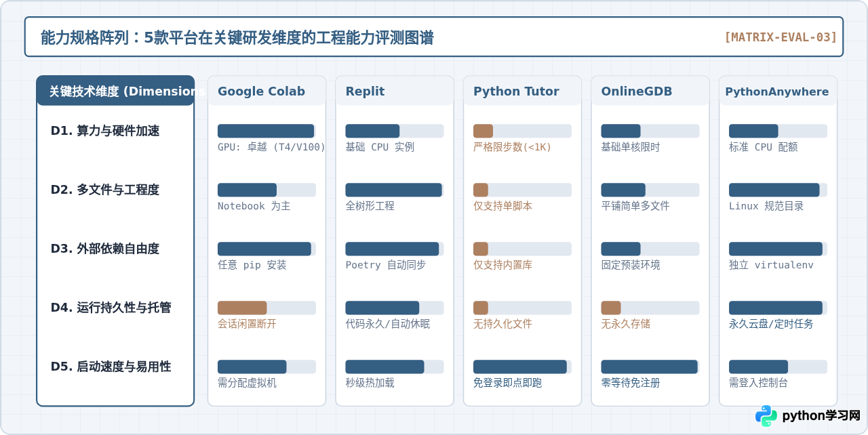Click the text 平铺简单多文件

coord(635,206)
